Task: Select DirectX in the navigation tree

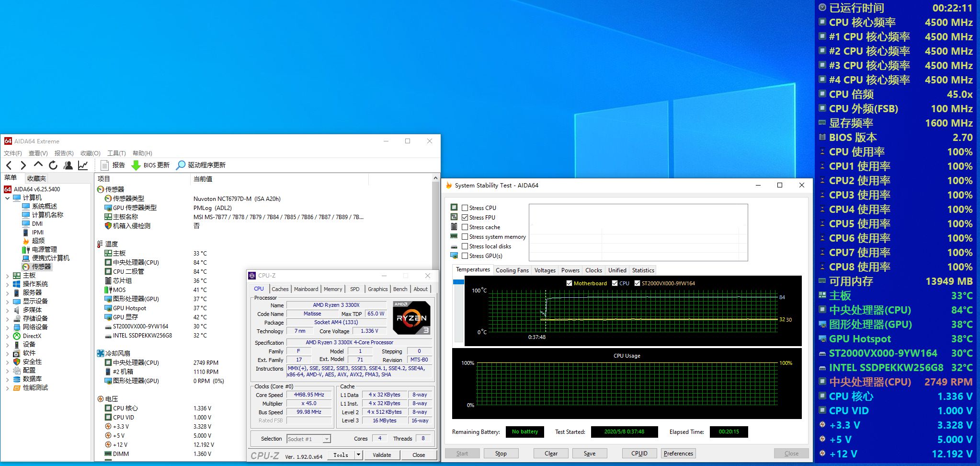Action: point(32,336)
